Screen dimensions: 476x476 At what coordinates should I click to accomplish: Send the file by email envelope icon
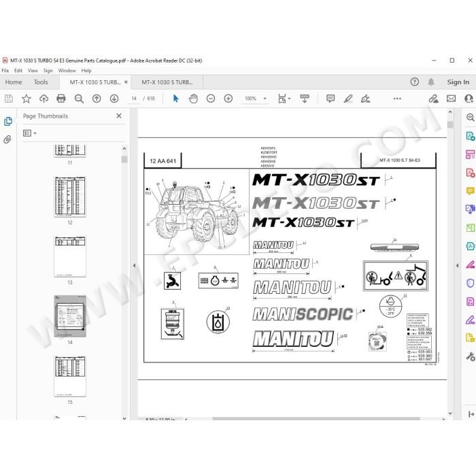pyautogui.click(x=451, y=99)
